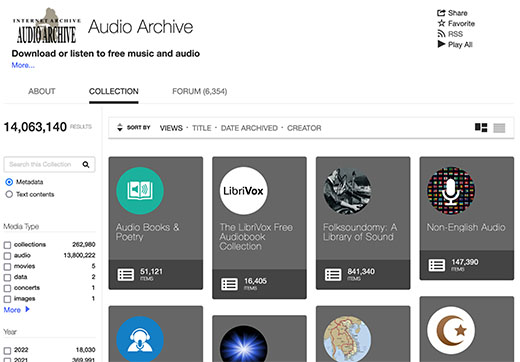This screenshot has height=362, width=520.
Task: Click the Play All text link
Action: pyautogui.click(x=460, y=44)
